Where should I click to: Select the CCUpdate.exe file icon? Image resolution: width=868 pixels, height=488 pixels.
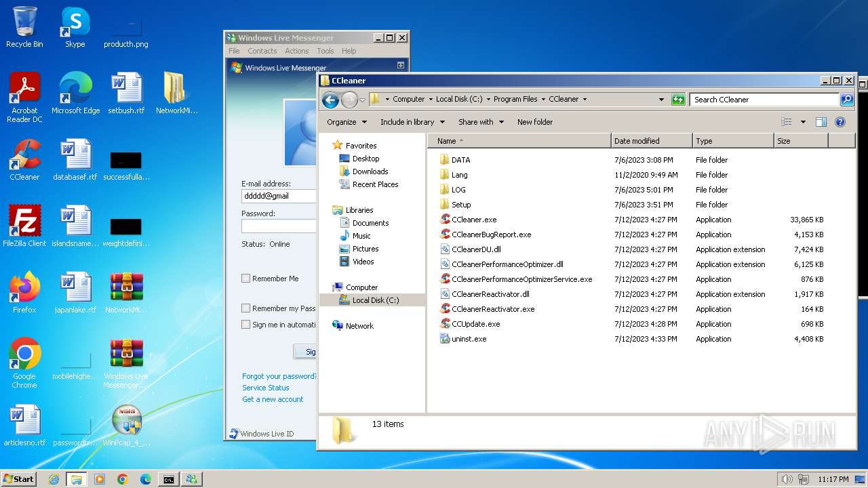[445, 324]
